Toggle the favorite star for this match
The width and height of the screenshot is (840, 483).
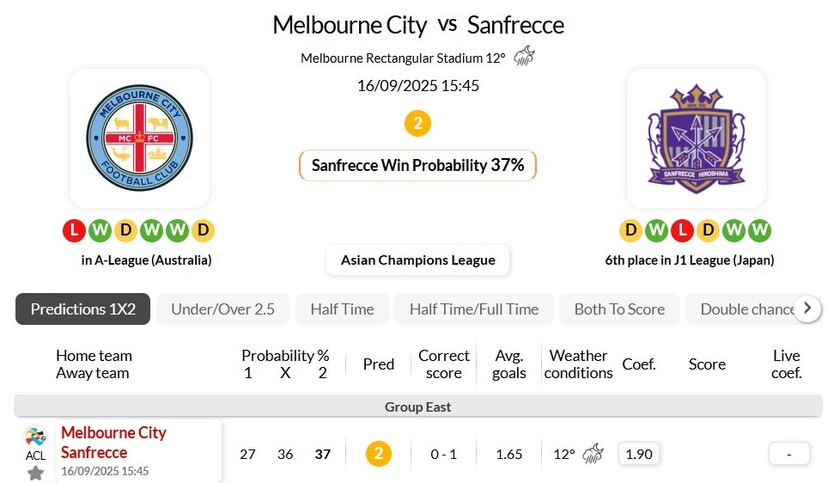point(35,472)
